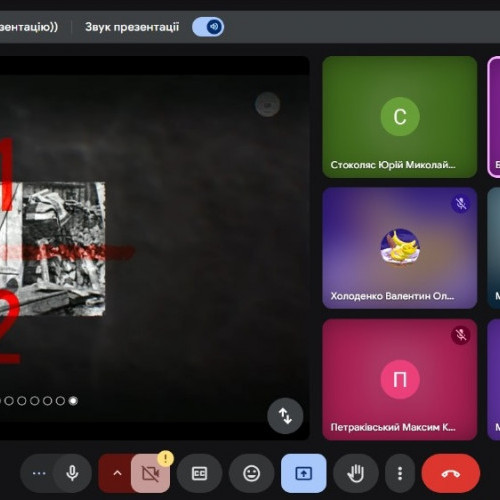Open the emoji reactions button

coord(252,473)
